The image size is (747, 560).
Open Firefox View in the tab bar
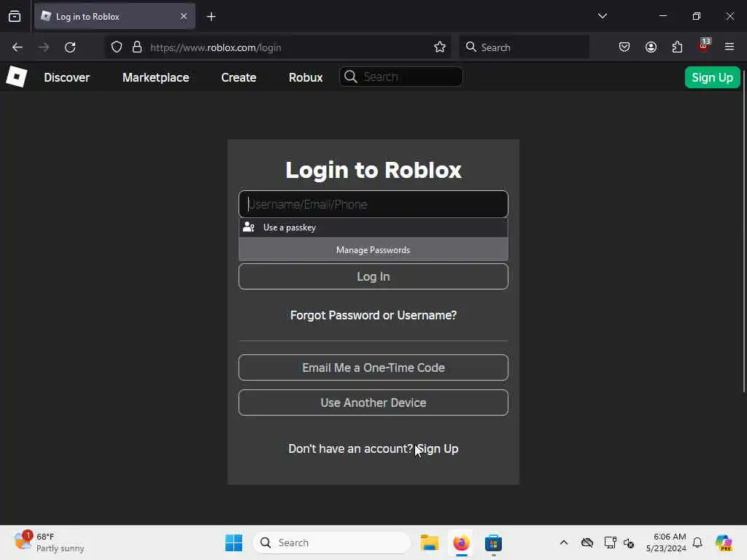[15, 16]
